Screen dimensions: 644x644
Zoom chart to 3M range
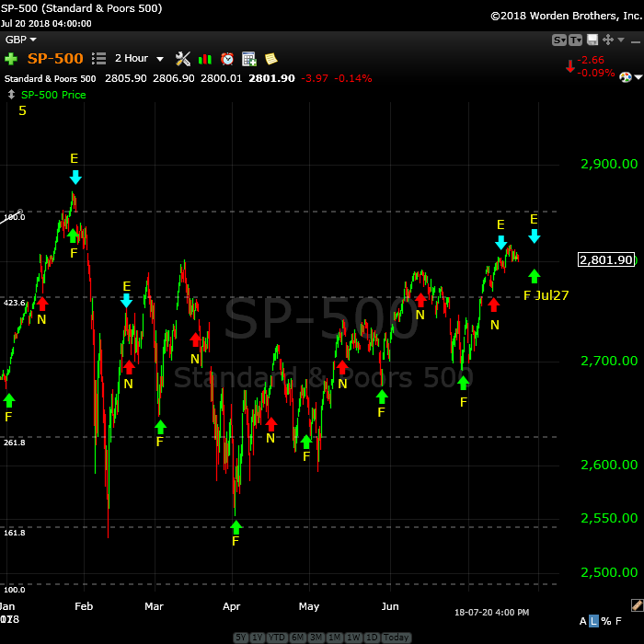(x=316, y=637)
